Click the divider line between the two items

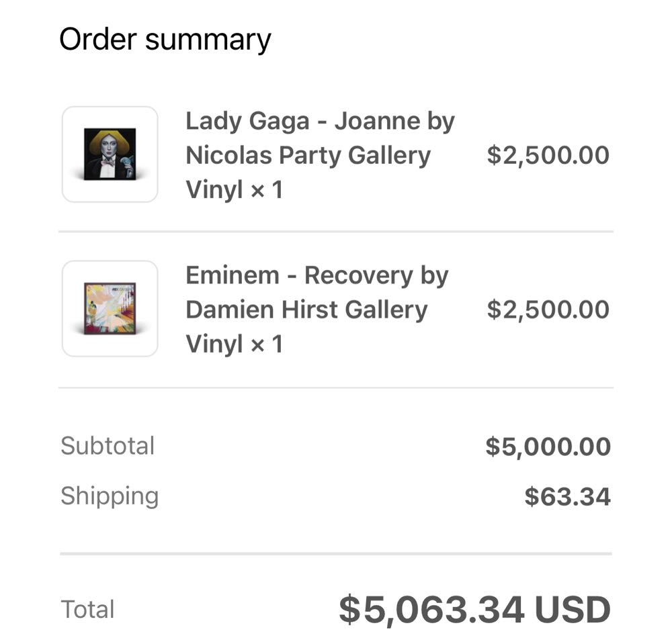pos(336,232)
